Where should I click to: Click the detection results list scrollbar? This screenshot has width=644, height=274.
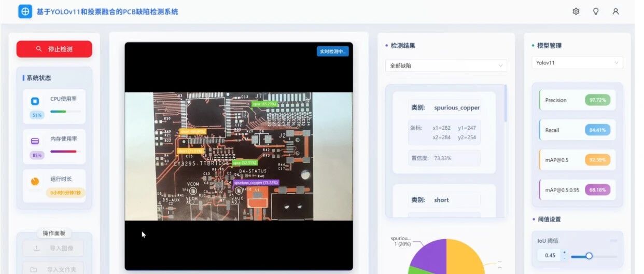tap(506, 103)
